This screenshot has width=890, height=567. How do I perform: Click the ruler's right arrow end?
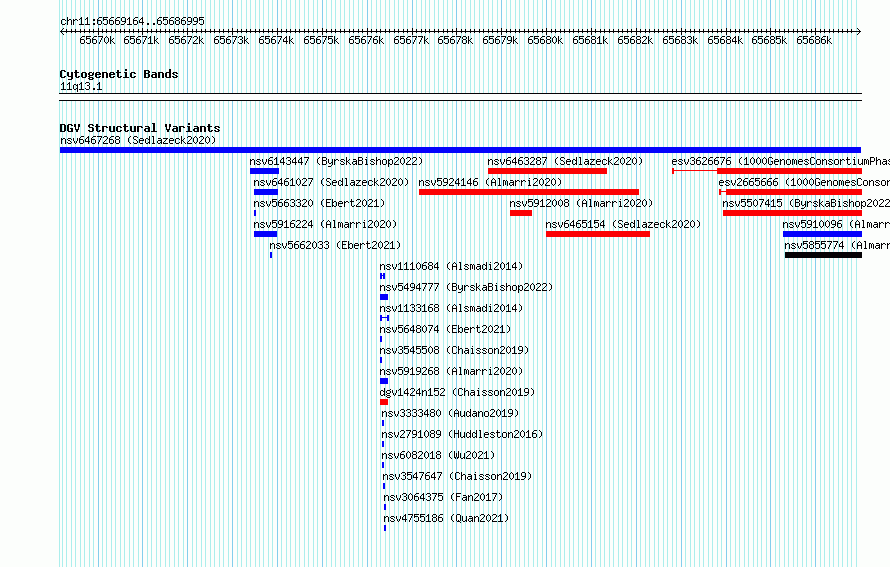(x=859, y=31)
